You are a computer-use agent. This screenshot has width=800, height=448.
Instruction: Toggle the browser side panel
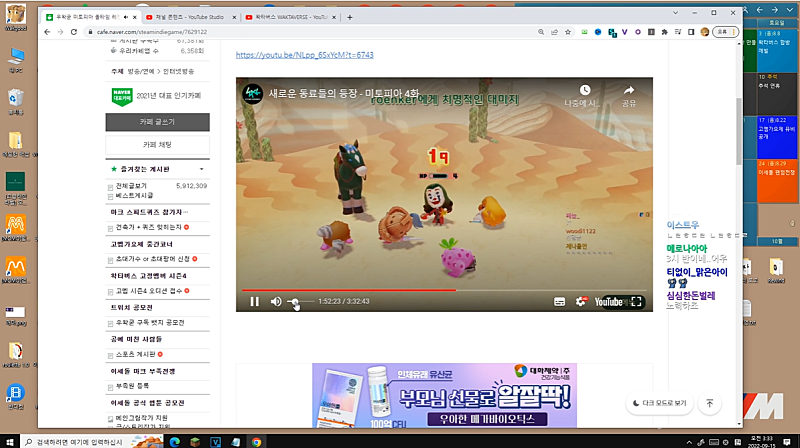(x=691, y=32)
